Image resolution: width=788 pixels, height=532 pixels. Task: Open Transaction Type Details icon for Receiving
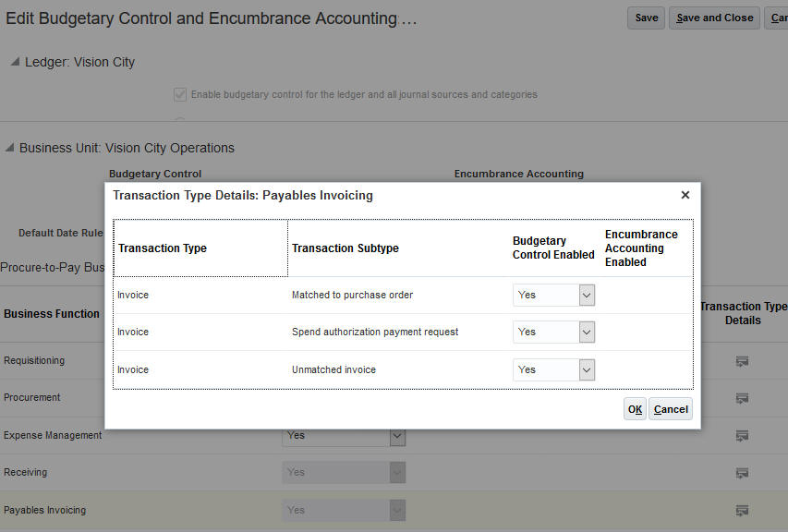(x=741, y=473)
